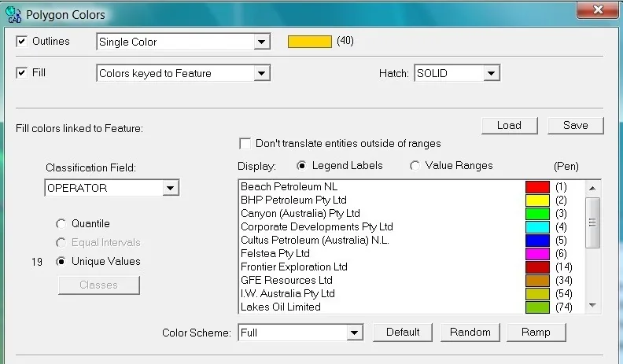Click pen number (34) for GFE Resources
Image resolution: width=623 pixels, height=364 pixels.
(x=564, y=281)
